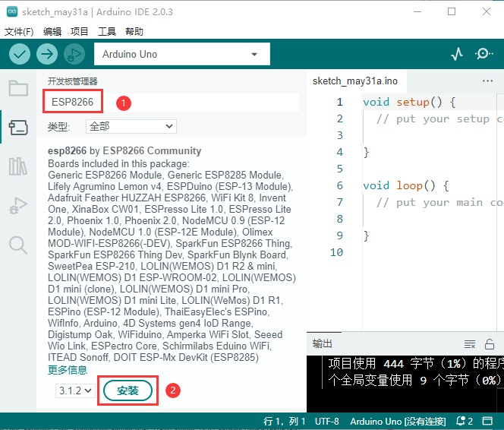The width and height of the screenshot is (504, 430).
Task: Toggle word wrap in output panel
Action: (x=470, y=344)
